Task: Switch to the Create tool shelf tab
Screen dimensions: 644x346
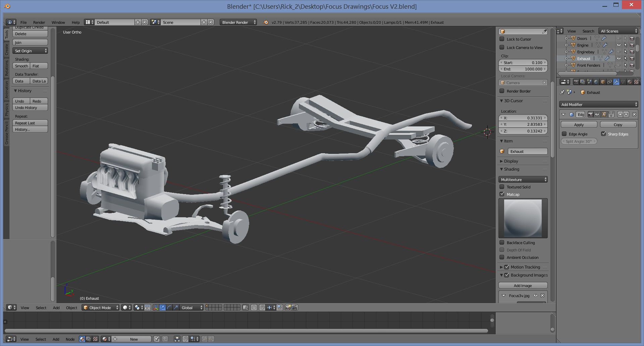Action: point(7,50)
